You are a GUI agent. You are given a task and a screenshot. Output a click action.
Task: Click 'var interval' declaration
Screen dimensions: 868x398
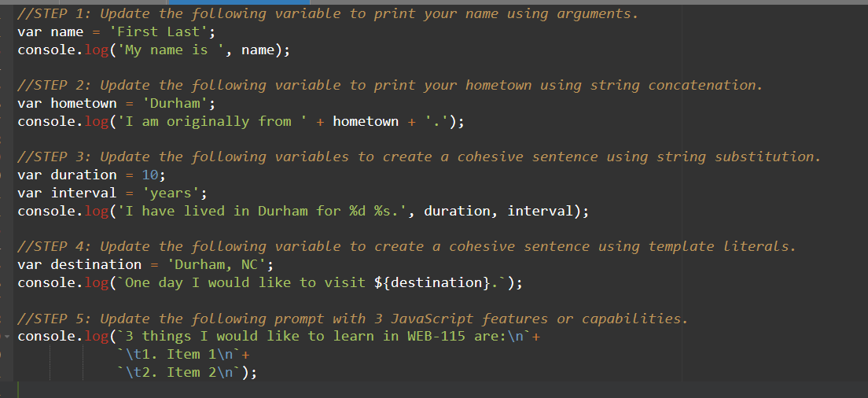point(67,193)
